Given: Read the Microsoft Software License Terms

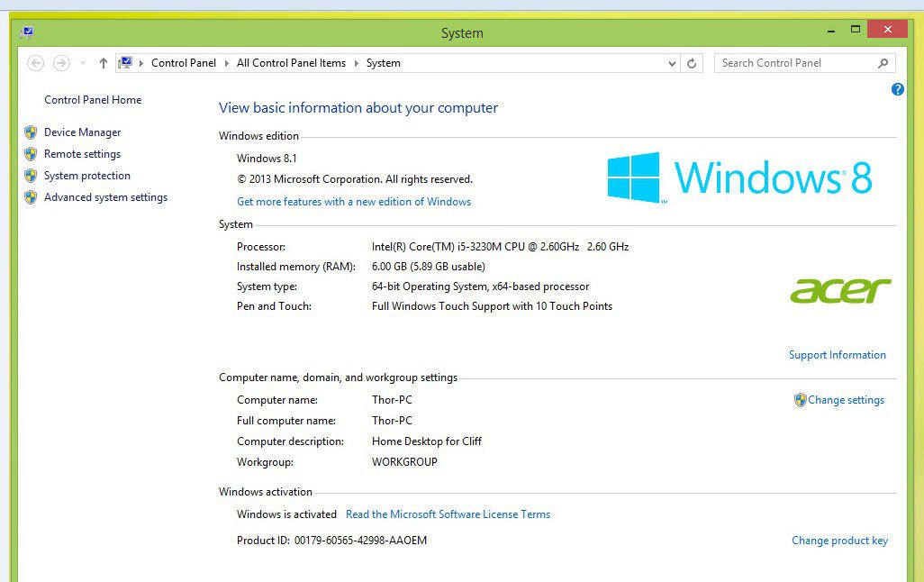Looking at the screenshot, I should [x=448, y=514].
